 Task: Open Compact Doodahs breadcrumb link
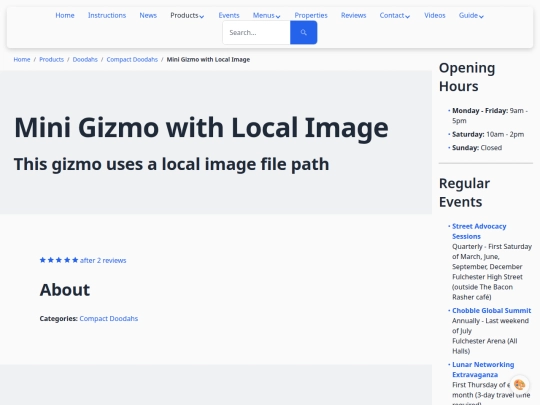pos(132,60)
